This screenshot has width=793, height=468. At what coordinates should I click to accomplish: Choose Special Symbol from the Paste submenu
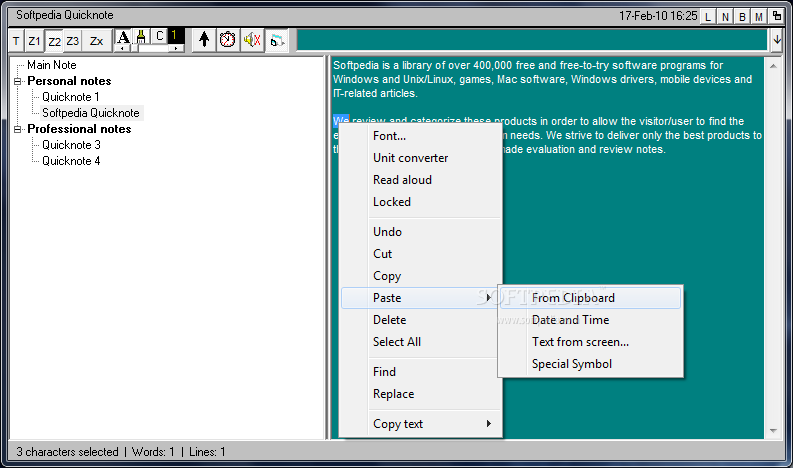(590, 364)
